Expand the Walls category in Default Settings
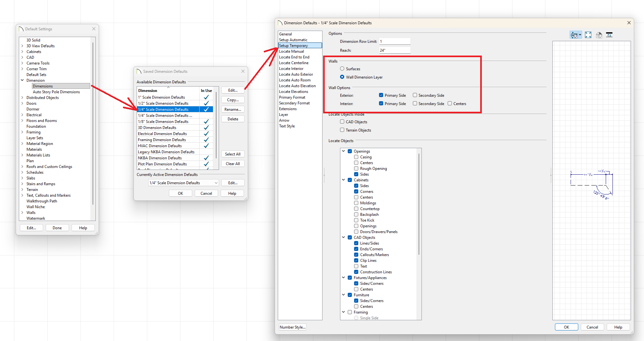The image size is (644, 341). (22, 213)
